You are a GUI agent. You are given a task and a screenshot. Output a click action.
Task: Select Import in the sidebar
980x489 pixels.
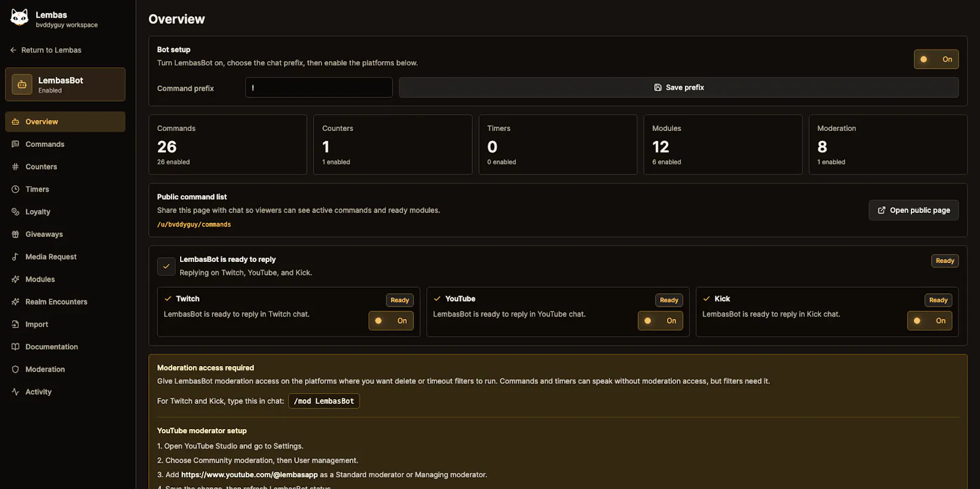(x=65, y=324)
